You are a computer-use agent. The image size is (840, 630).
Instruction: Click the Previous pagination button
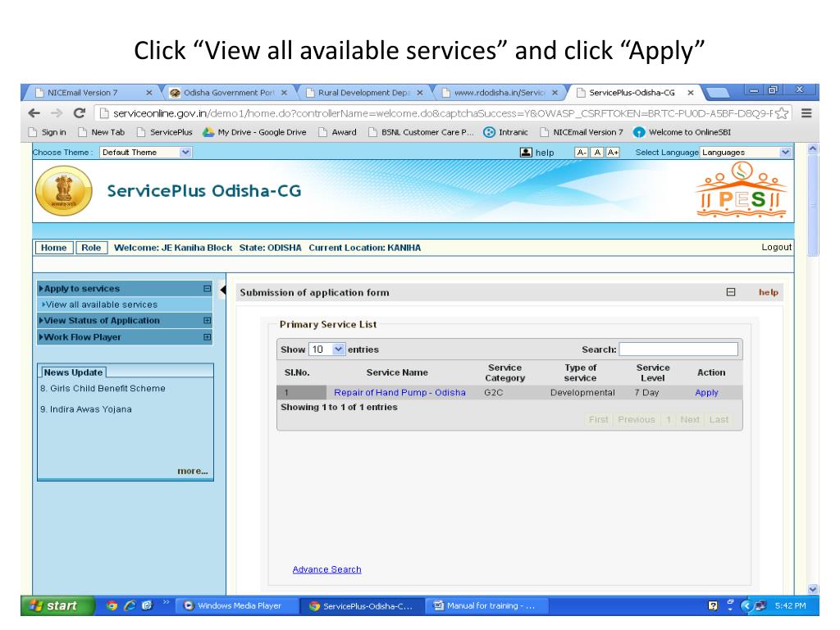click(x=637, y=419)
